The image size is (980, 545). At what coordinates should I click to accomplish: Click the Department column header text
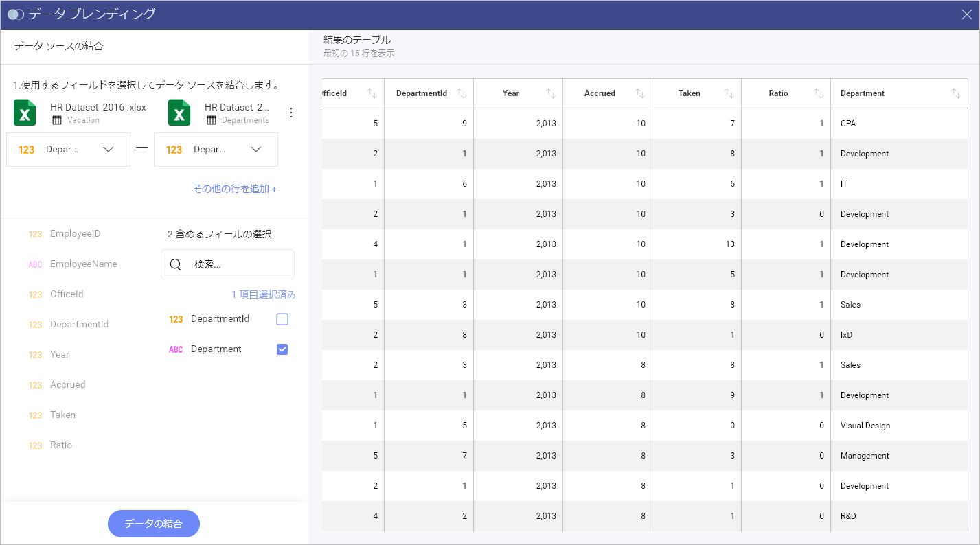863,93
